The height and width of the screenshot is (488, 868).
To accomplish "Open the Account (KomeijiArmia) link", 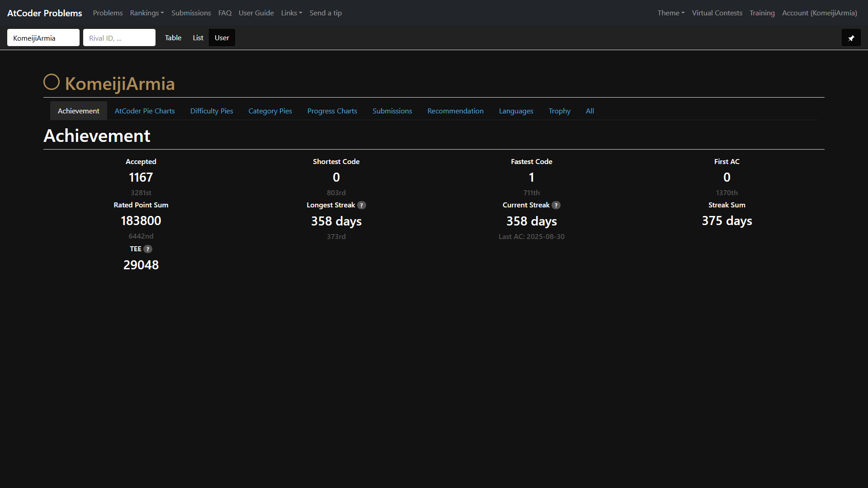I will pyautogui.click(x=819, y=13).
